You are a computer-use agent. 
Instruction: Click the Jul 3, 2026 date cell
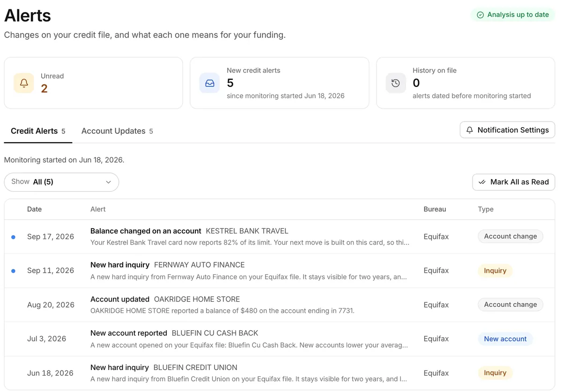[47, 339]
